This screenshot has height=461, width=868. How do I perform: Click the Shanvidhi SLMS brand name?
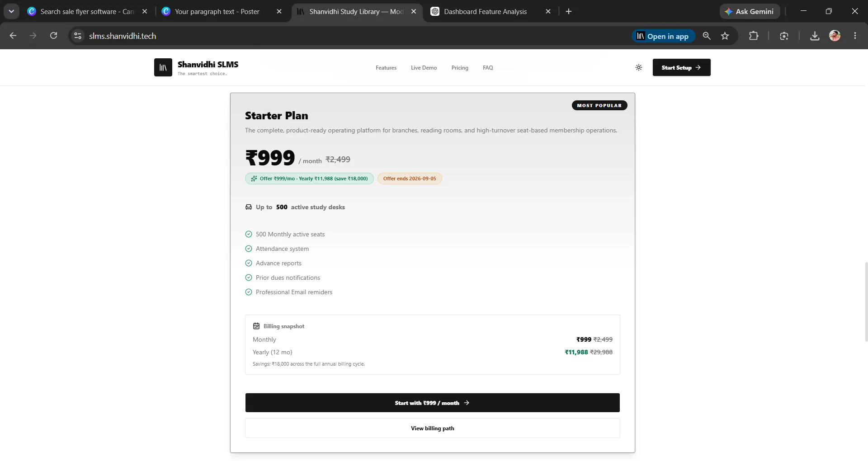(208, 64)
